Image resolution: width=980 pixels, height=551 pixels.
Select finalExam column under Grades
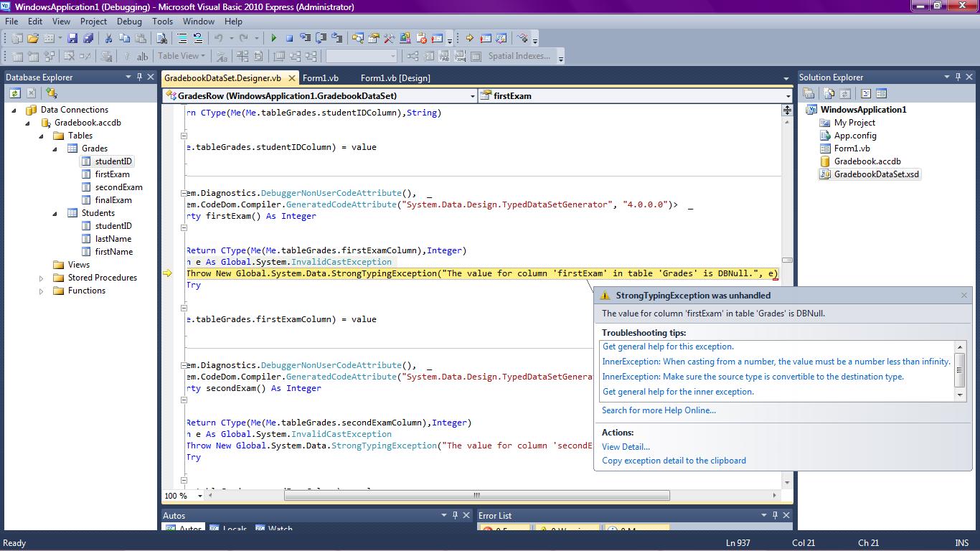pos(113,200)
